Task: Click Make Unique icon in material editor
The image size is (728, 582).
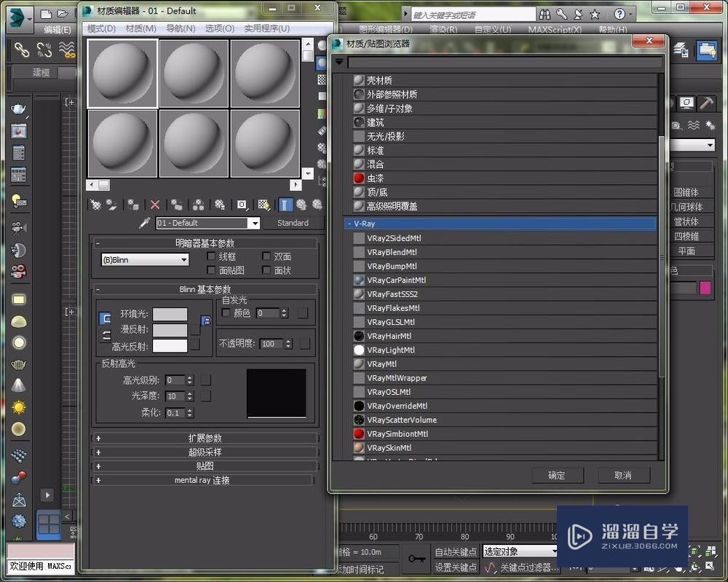Action: click(198, 205)
